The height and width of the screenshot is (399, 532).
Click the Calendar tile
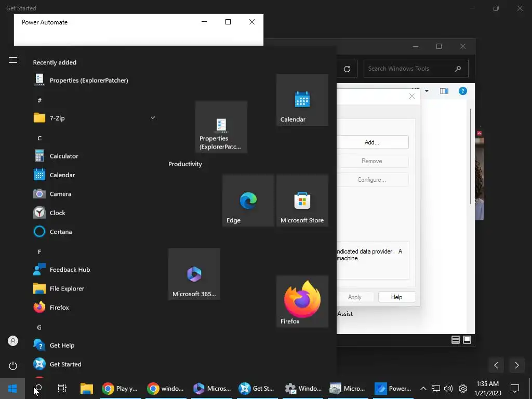[302, 100]
